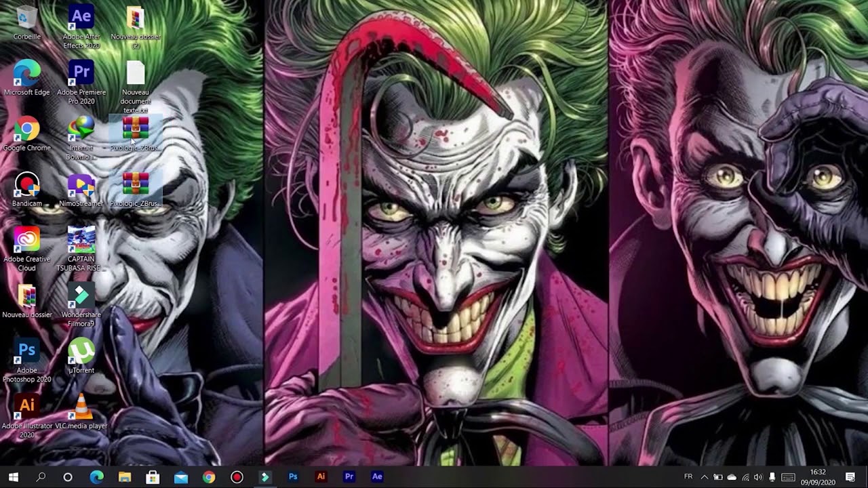Select the Wondershare Filmora9 desktop shortcut

[81, 305]
